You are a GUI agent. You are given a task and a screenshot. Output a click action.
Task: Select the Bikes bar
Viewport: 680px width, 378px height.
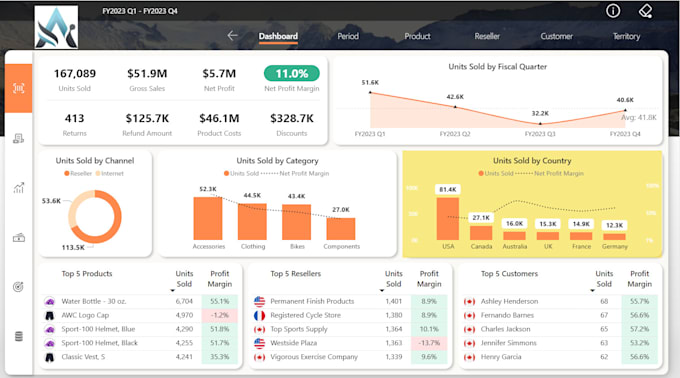[x=297, y=222]
